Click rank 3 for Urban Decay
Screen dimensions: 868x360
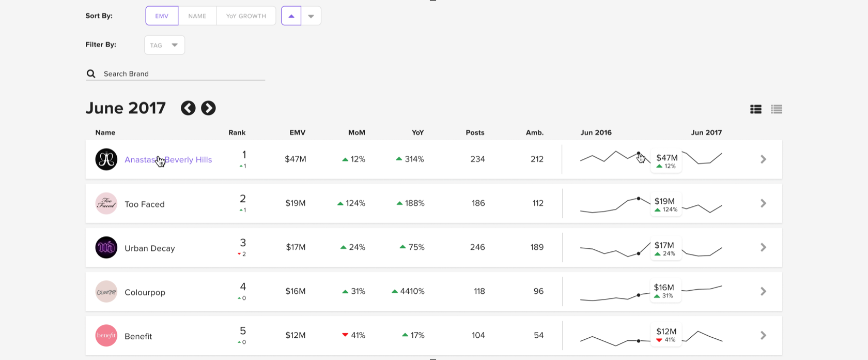coord(243,243)
